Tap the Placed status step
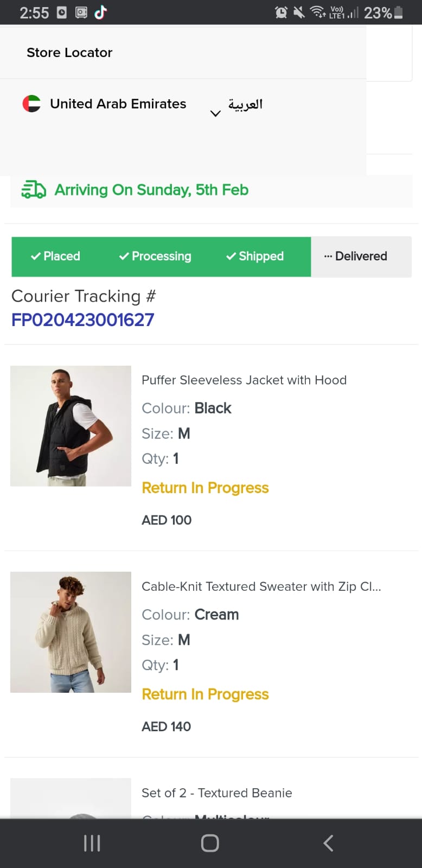 pos(55,256)
